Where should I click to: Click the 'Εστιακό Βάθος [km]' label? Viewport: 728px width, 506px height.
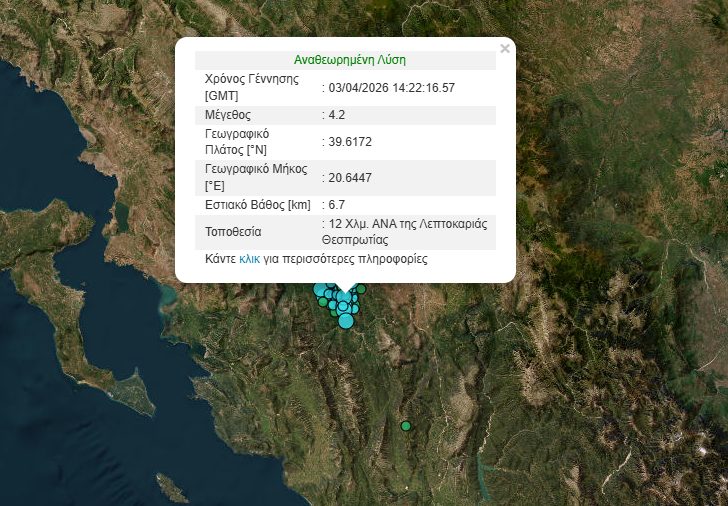click(258, 205)
